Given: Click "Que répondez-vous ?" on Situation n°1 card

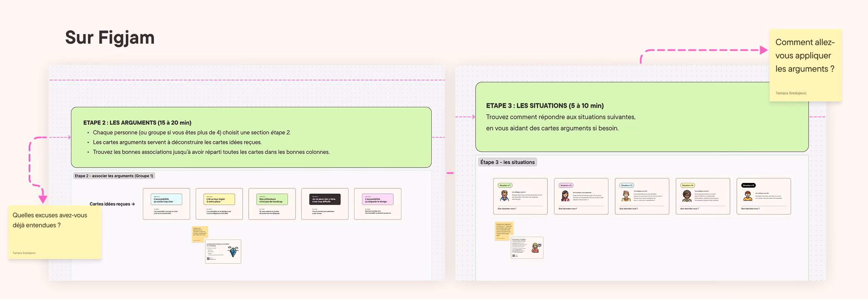Looking at the screenshot, I should pyautogui.click(x=507, y=209).
